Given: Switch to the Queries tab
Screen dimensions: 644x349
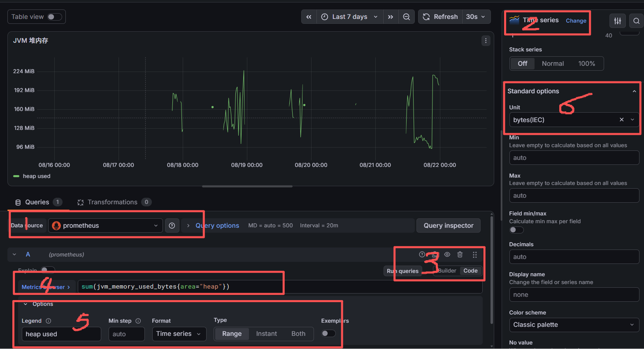Looking at the screenshot, I should click(x=38, y=202).
